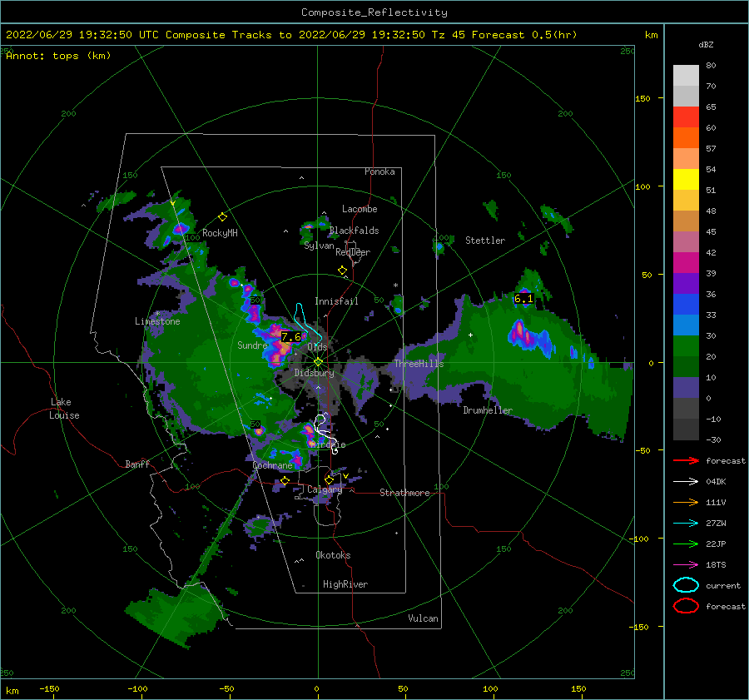Click the dBZ legend heading
Image resolution: width=749 pixels, height=700 pixels.
[x=706, y=44]
